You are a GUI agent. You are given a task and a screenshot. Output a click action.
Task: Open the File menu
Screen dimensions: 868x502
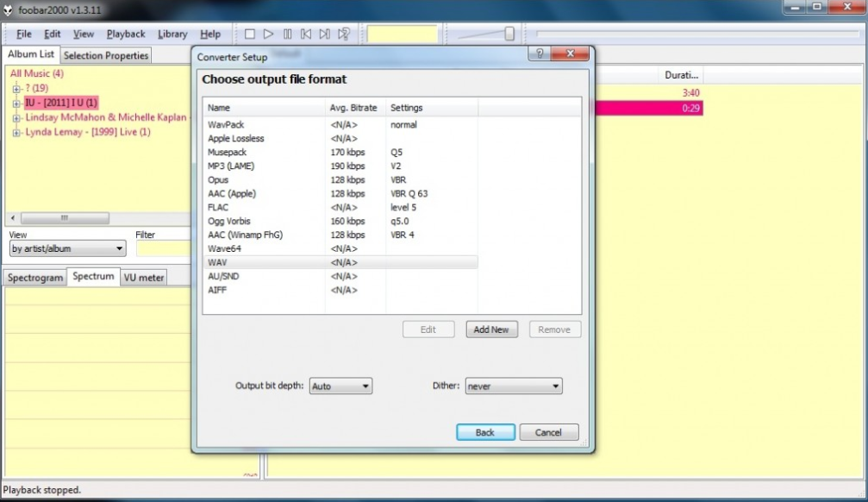[x=24, y=34]
